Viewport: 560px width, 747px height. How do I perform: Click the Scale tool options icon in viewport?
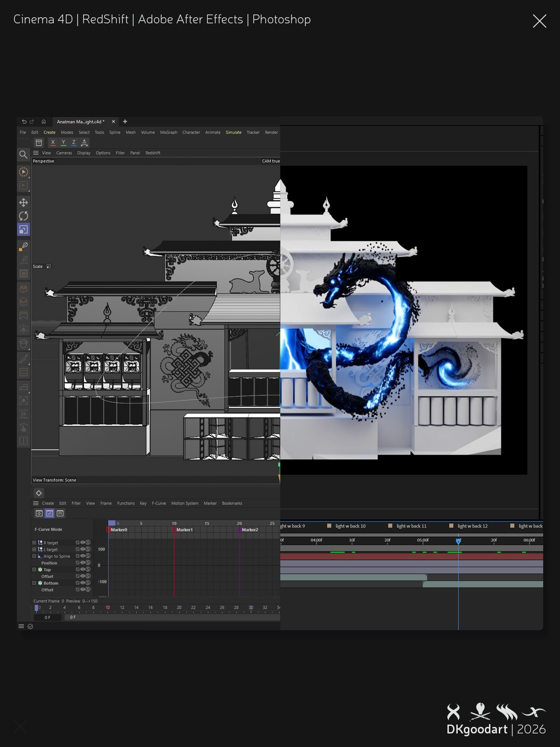click(x=49, y=267)
